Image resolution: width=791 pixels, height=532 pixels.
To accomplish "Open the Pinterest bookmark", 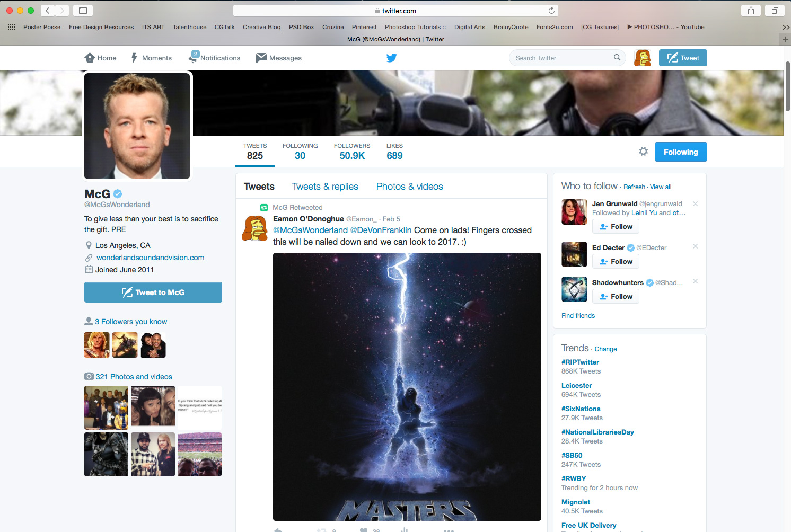I will [364, 27].
